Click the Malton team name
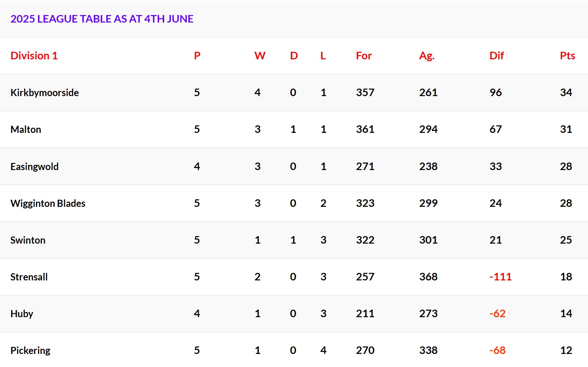This screenshot has height=367, width=588. [26, 129]
